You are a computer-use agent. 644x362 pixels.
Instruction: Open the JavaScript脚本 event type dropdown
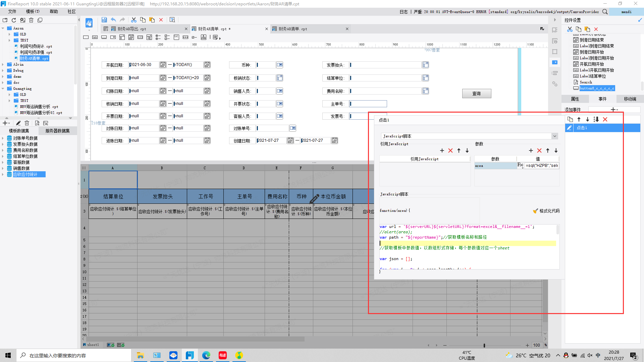pos(555,136)
